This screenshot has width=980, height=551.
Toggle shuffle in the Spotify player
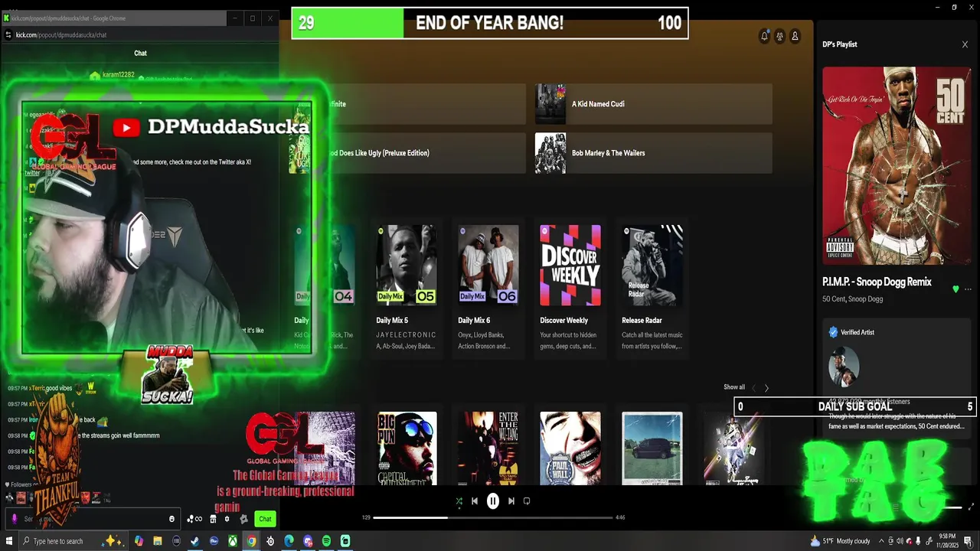459,501
